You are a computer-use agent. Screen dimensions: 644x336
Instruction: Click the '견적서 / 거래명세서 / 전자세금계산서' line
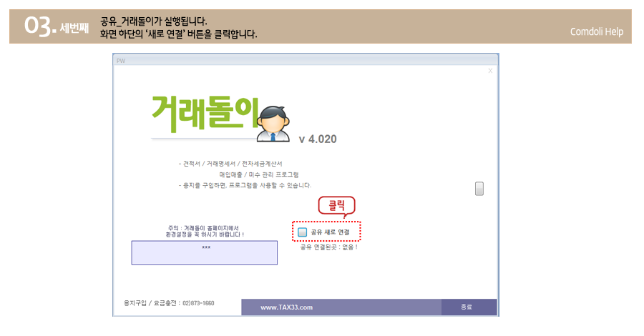click(x=230, y=164)
